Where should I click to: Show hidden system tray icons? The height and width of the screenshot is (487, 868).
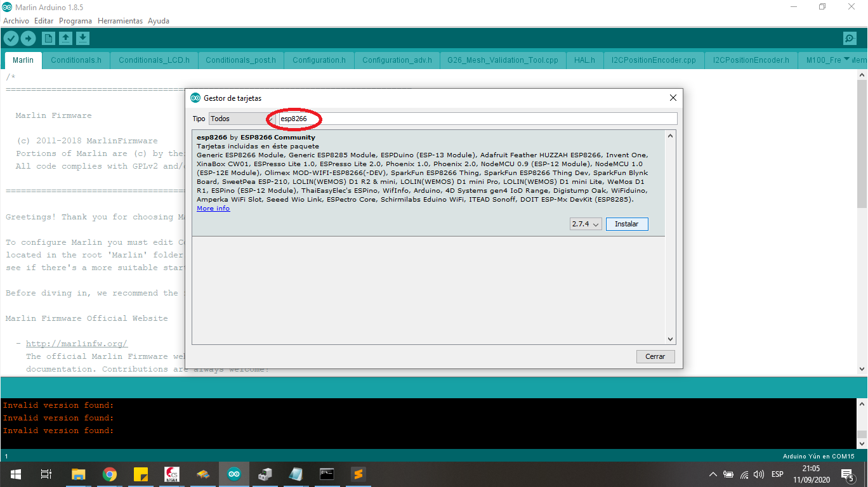(713, 474)
